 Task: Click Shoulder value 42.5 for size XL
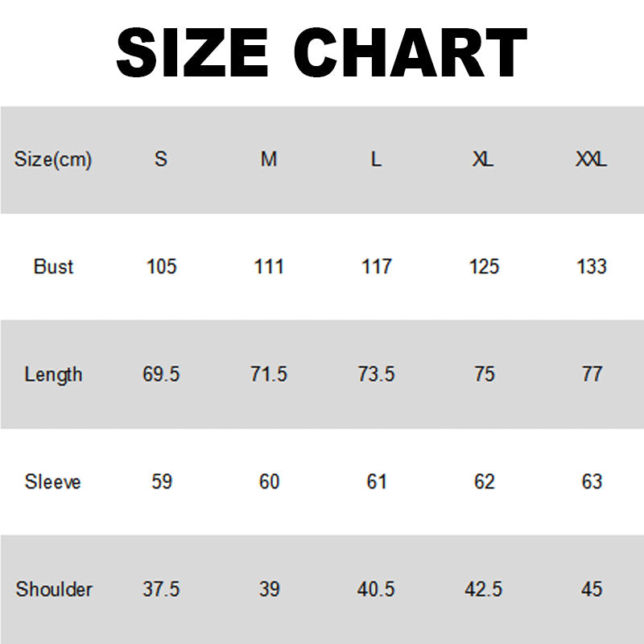484,589
